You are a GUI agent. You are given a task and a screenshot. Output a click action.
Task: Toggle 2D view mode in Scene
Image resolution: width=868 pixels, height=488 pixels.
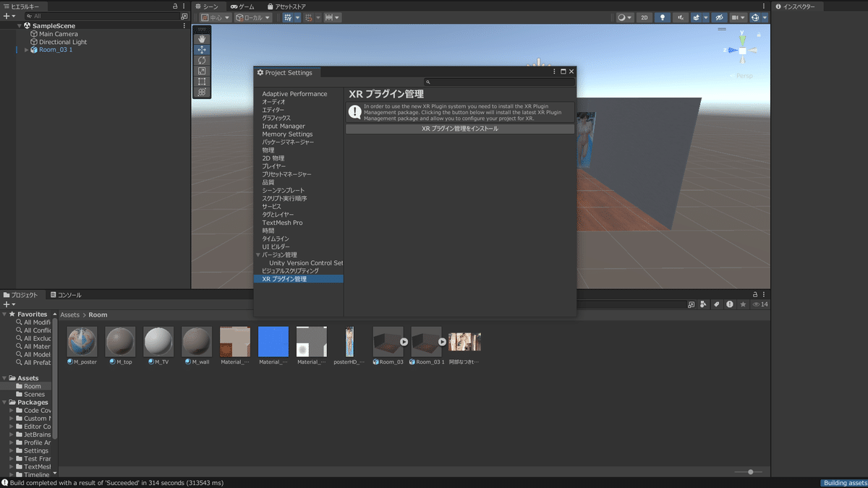click(644, 17)
